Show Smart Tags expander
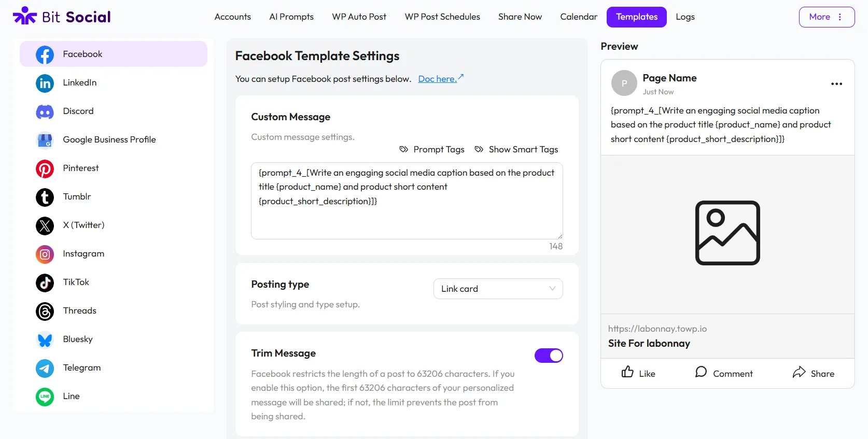The height and width of the screenshot is (439, 868). (516, 149)
